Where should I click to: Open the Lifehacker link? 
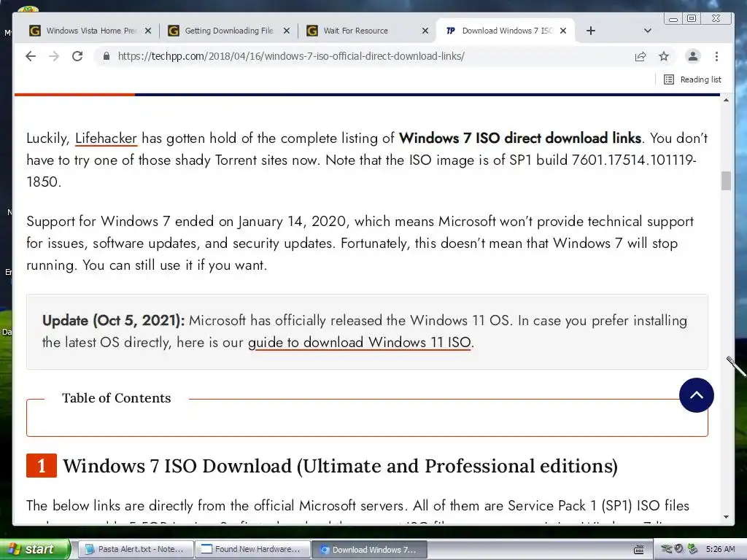click(106, 139)
